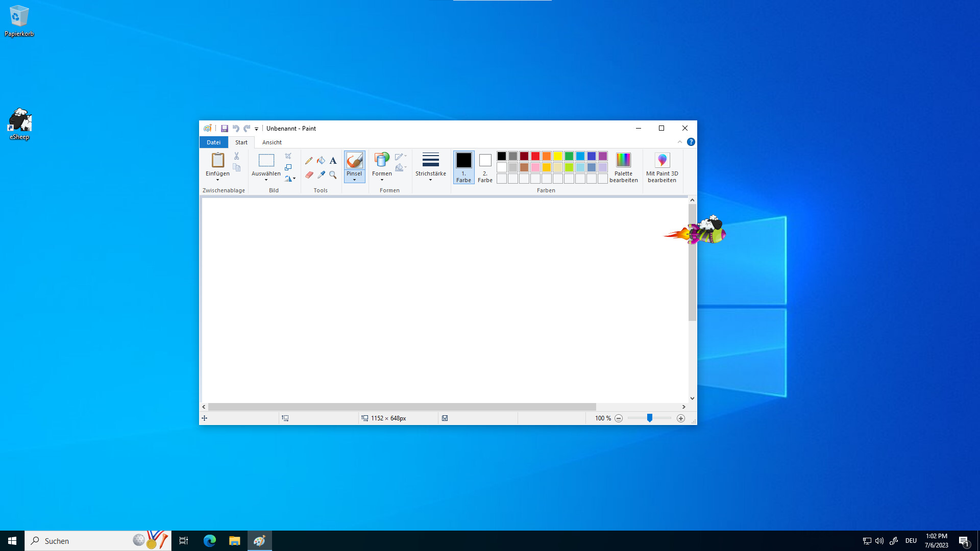Toggle the Pinsel brush tool
The width and height of the screenshot is (980, 551).
[354, 161]
